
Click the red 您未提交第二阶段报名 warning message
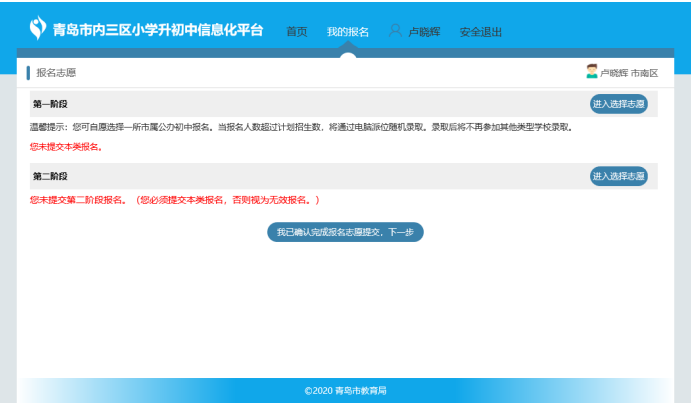point(175,200)
